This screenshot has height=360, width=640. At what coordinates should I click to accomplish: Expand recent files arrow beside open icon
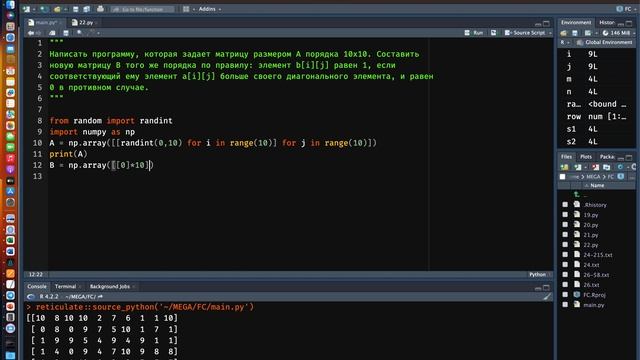tap(65, 9)
